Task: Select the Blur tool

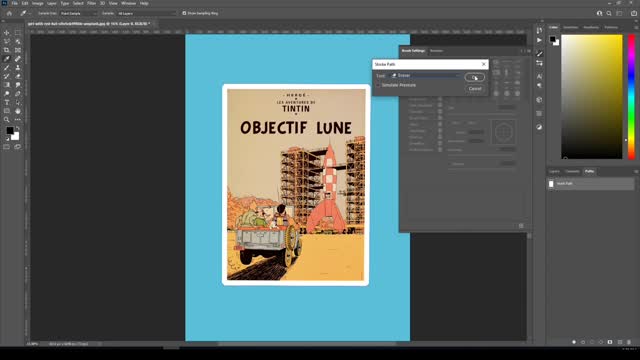Action: point(18,85)
